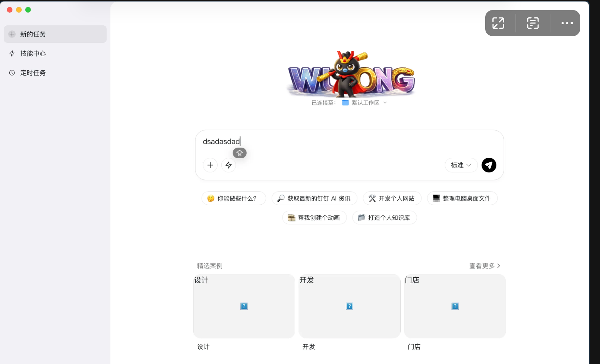Image resolution: width=600 pixels, height=364 pixels.
Task: Click the blue folder icon by 默认工作区
Action: click(x=345, y=103)
